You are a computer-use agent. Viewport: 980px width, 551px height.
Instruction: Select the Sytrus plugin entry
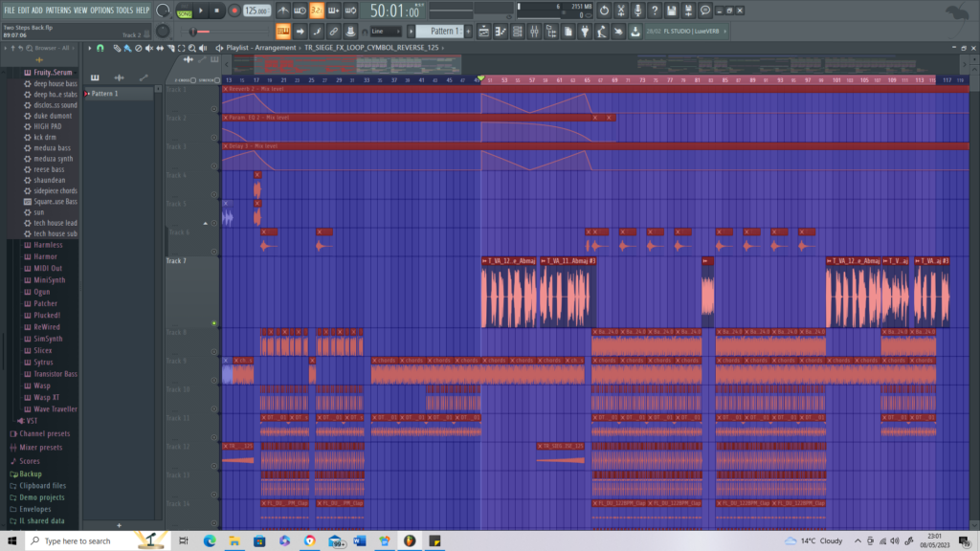tap(43, 363)
